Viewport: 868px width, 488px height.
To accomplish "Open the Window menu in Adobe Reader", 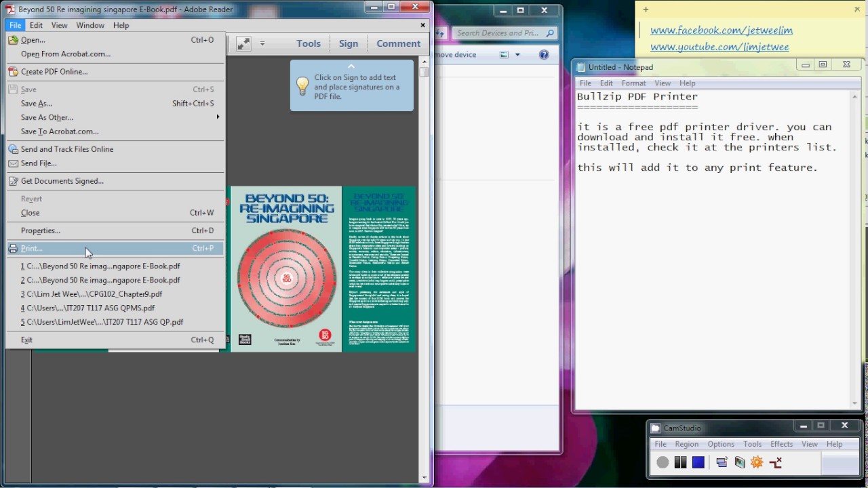I will (x=90, y=25).
